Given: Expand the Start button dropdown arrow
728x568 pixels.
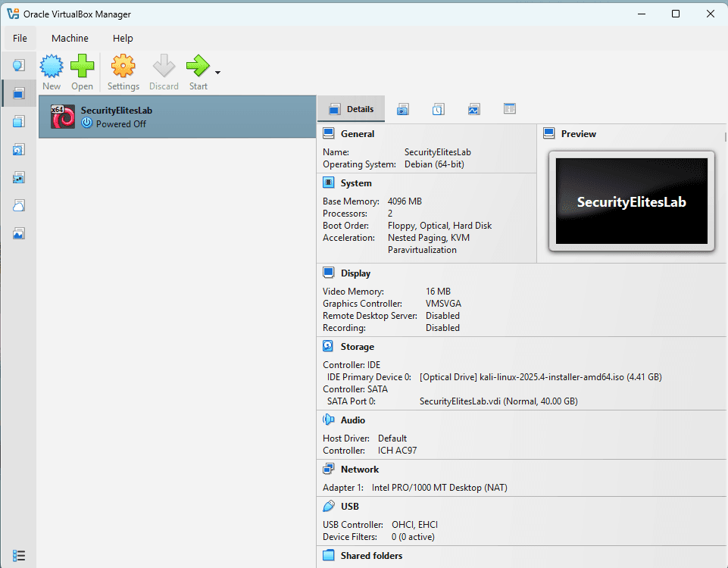Looking at the screenshot, I should point(218,73).
